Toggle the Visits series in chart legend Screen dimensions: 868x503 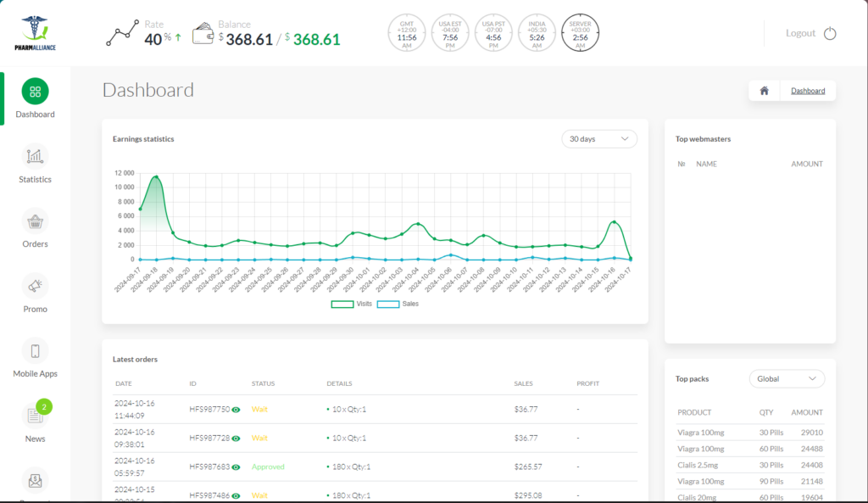(x=352, y=305)
